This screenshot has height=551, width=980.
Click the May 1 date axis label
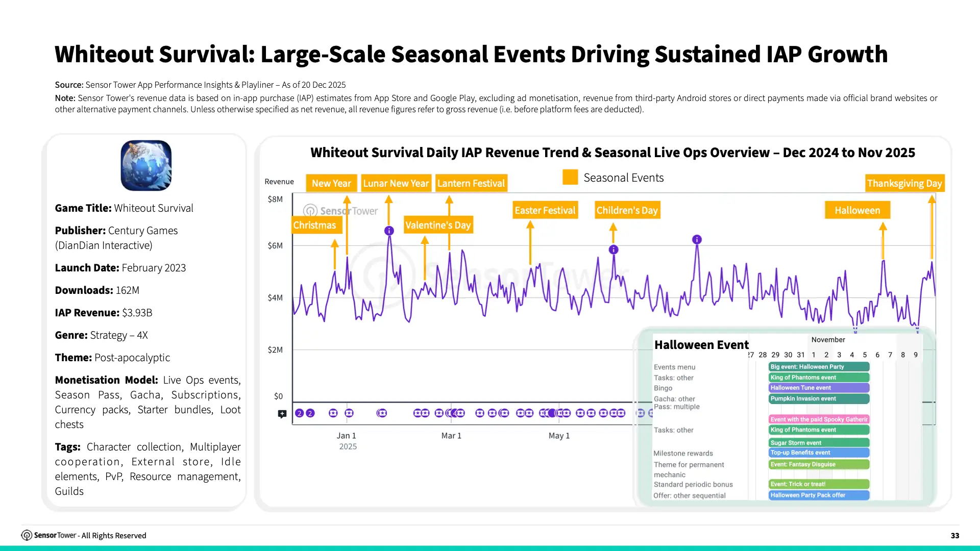(559, 436)
